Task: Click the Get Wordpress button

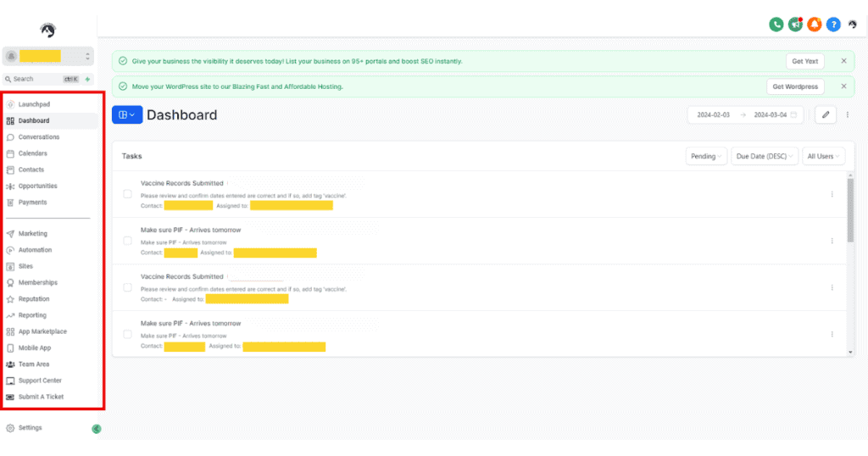Action: click(x=795, y=86)
